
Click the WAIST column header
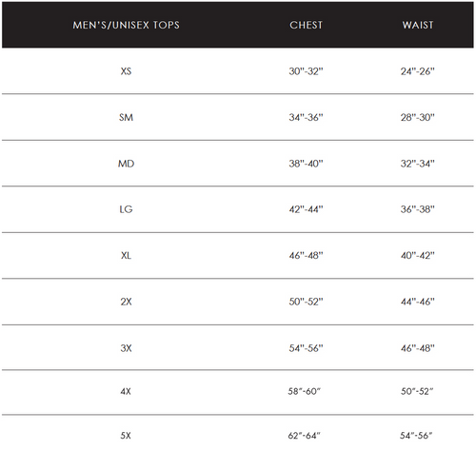pyautogui.click(x=418, y=25)
